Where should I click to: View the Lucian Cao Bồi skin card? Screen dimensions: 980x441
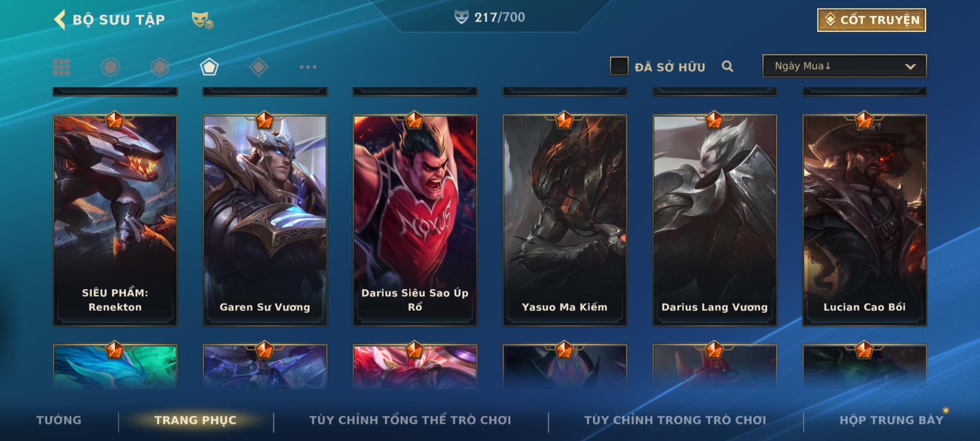(864, 220)
